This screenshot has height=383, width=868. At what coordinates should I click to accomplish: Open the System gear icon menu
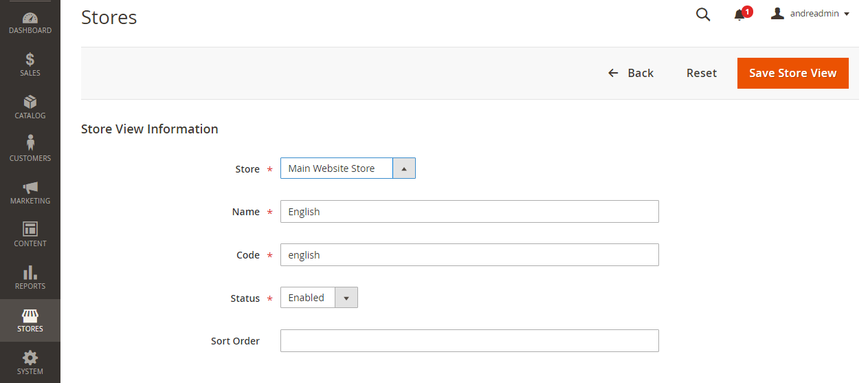30,362
